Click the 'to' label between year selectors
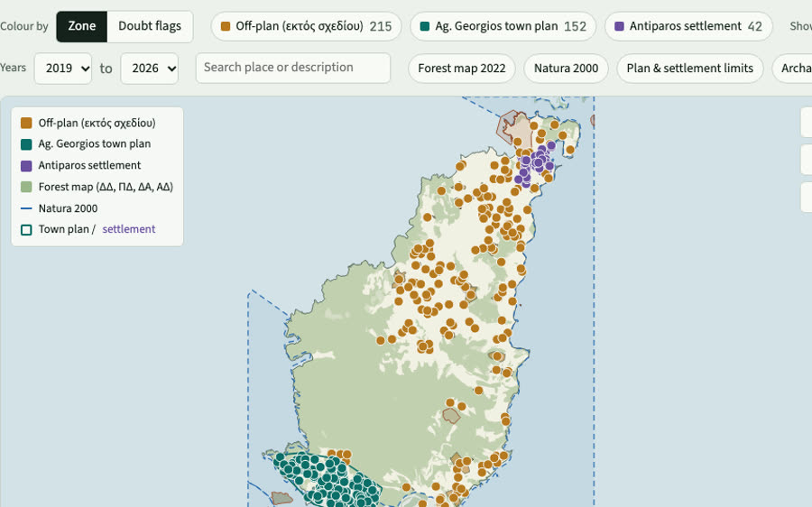Viewport: 812px width, 507px height. click(x=106, y=69)
